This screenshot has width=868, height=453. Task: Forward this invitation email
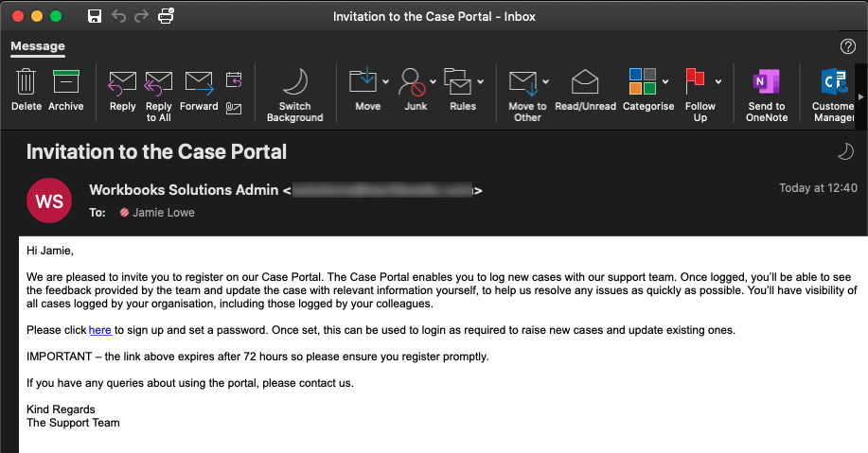pos(199,91)
